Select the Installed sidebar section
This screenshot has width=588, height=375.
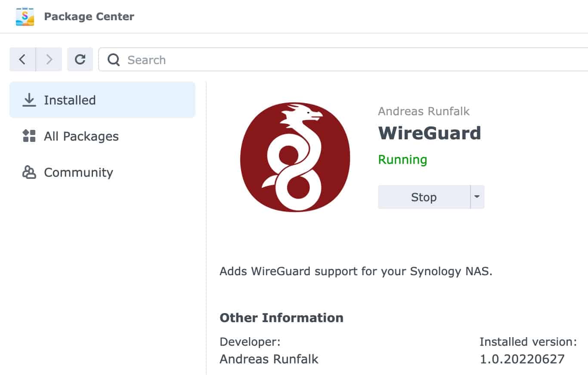pos(102,100)
